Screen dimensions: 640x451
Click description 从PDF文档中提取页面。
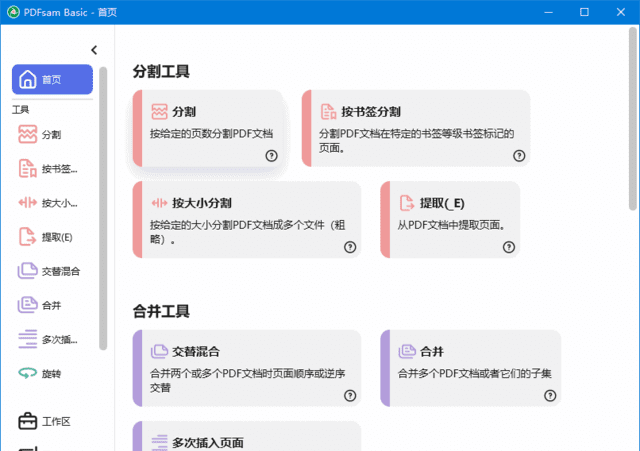(452, 225)
